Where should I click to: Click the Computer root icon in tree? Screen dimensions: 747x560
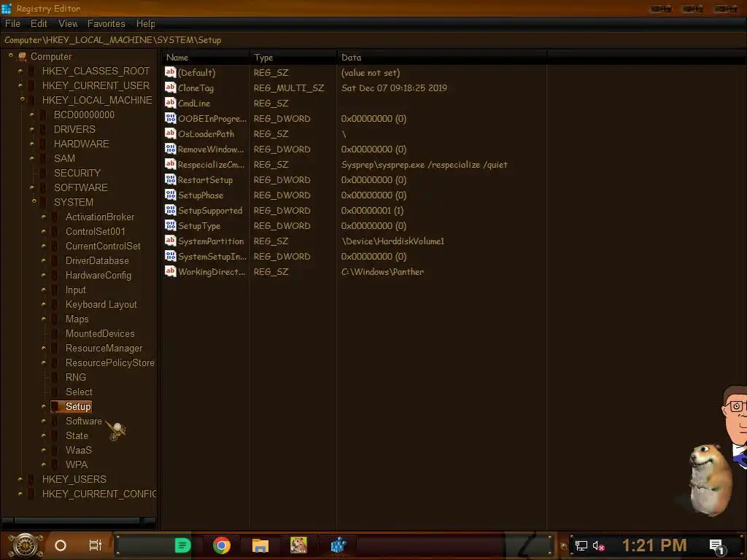pos(22,57)
